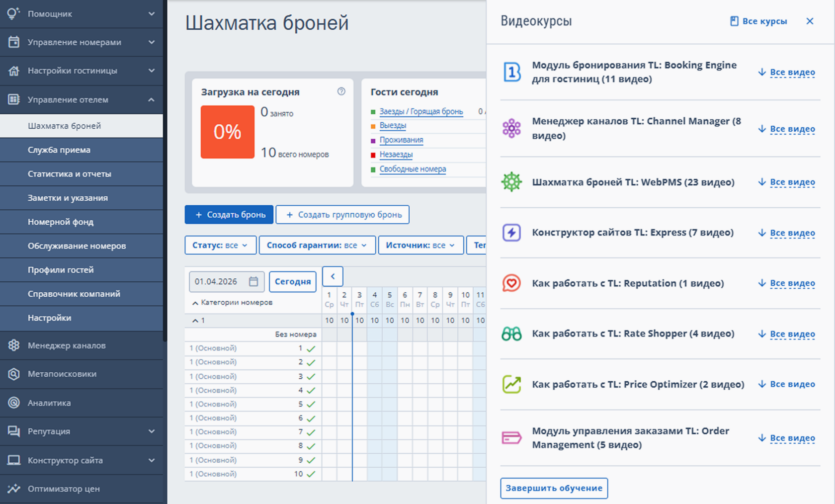The width and height of the screenshot is (835, 504).
Task: Click the help question mark in Загрузка на сегодня
Action: coord(341,91)
